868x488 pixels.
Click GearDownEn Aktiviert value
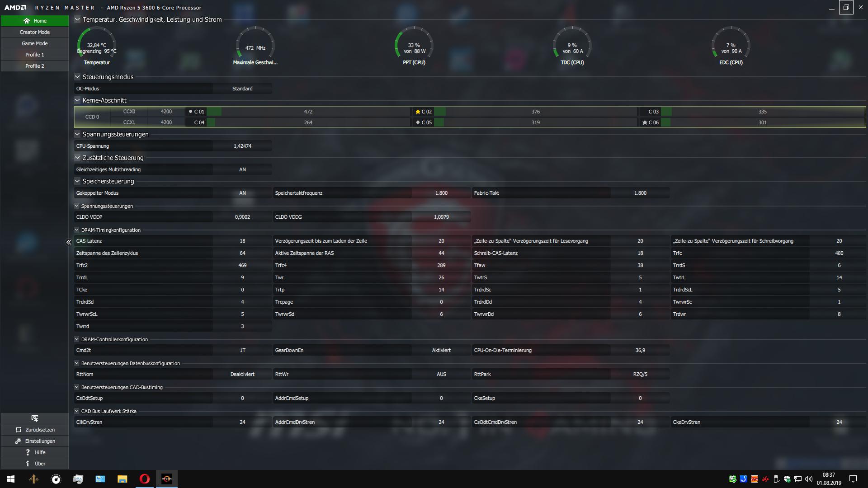pos(441,350)
